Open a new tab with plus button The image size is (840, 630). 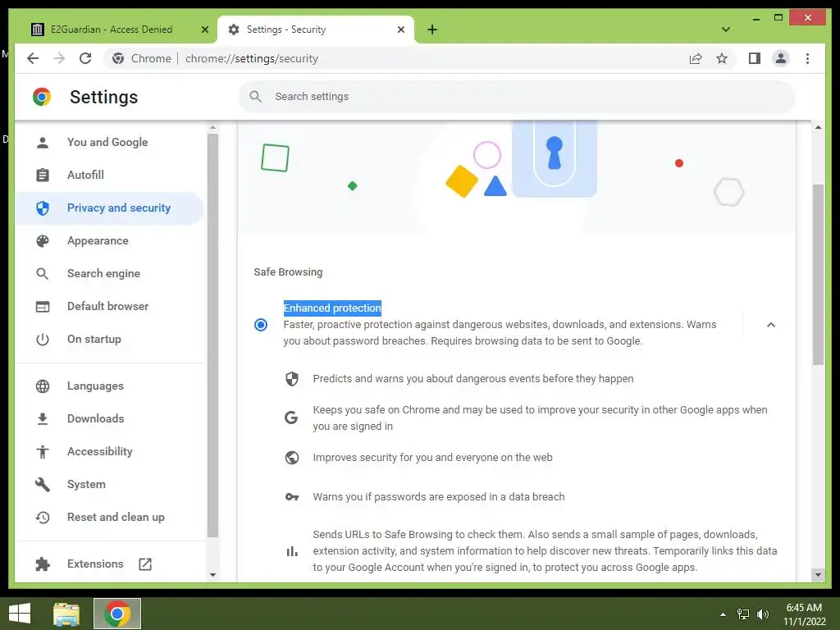[x=432, y=30]
